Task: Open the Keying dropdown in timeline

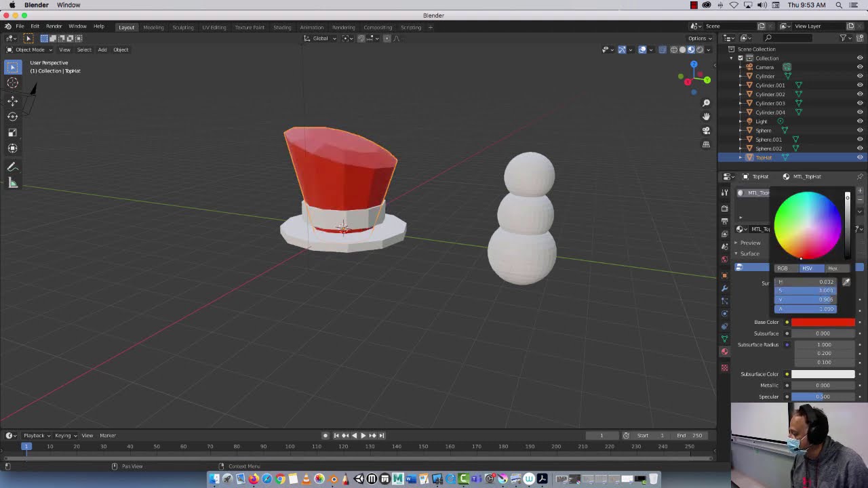Action: (64, 435)
